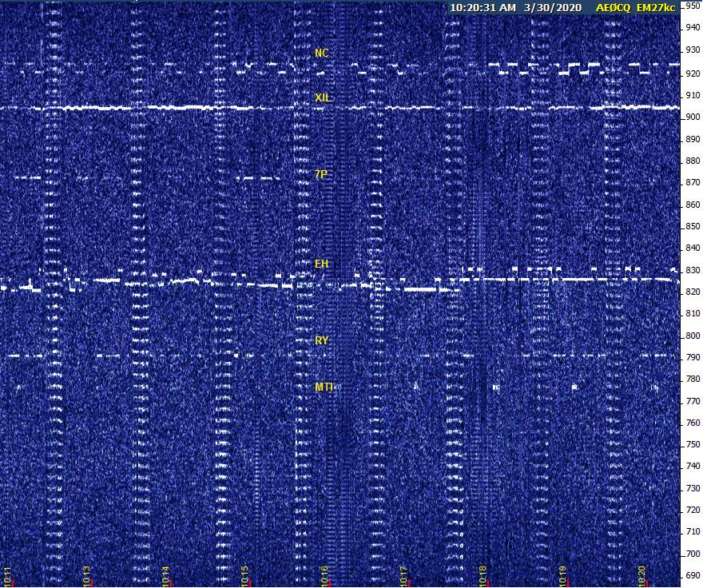Click the 950 frequency scale mark
The width and height of the screenshot is (703, 588).
click(x=692, y=6)
